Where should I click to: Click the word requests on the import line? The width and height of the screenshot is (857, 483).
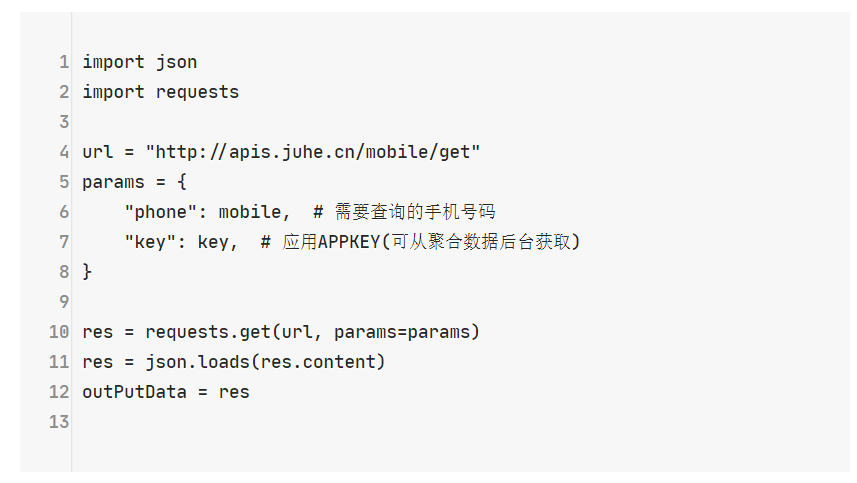[197, 92]
